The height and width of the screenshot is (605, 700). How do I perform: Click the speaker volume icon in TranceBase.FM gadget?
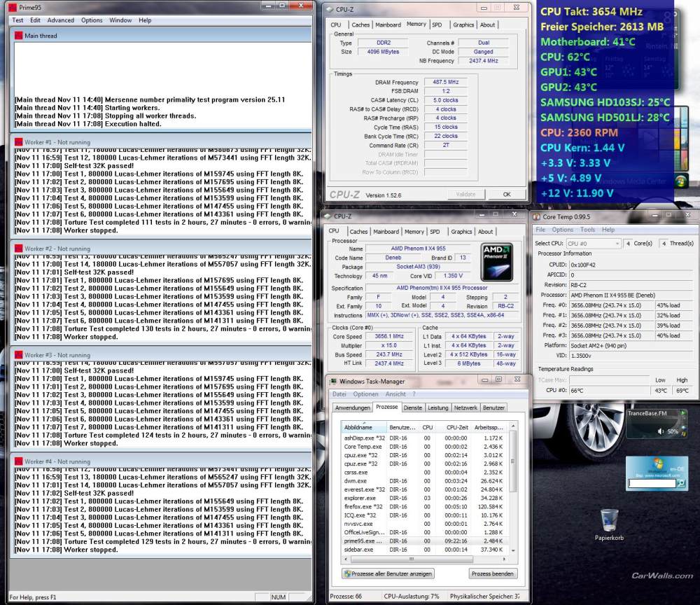coord(661,431)
